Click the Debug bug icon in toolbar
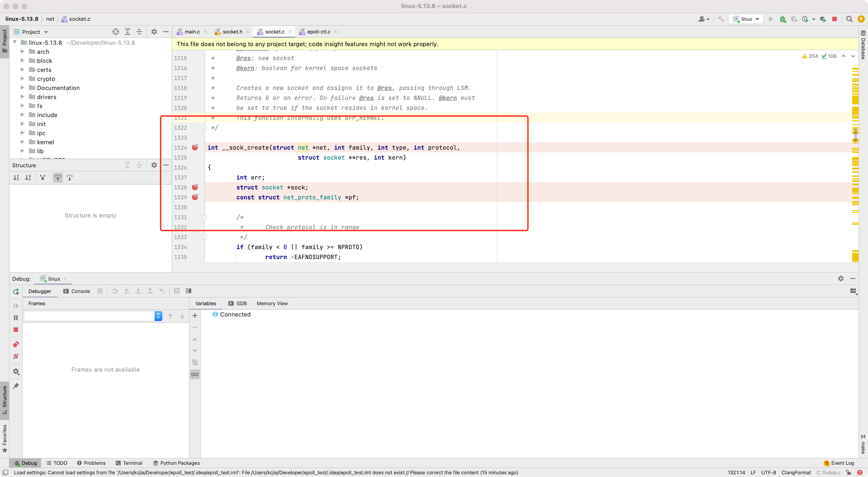Viewport: 868px width, 477px height. tap(782, 19)
